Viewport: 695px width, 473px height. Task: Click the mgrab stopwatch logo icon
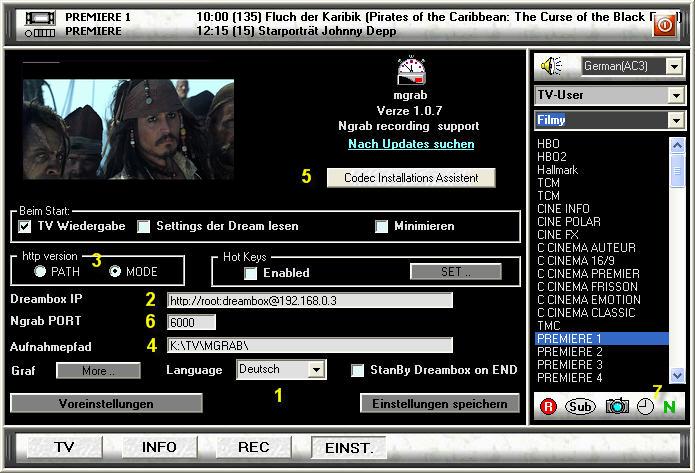(411, 71)
